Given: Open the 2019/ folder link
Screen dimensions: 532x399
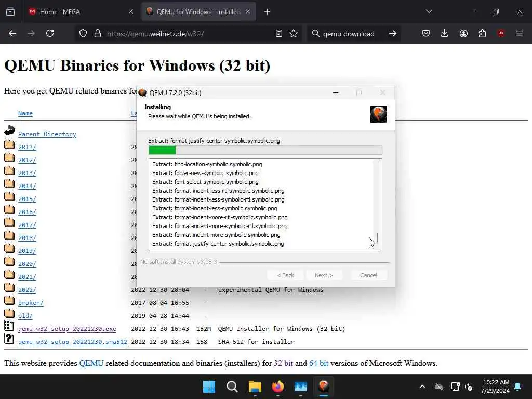Looking at the screenshot, I should click(27, 251).
